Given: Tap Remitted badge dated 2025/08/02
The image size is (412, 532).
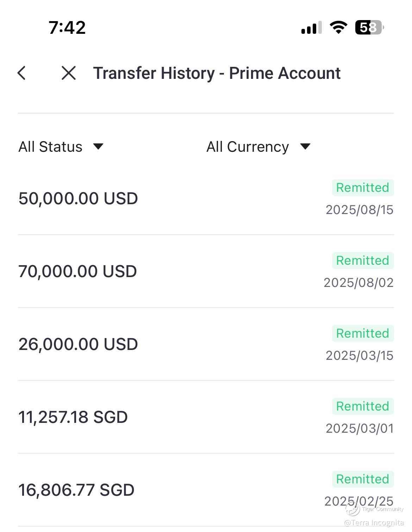Looking at the screenshot, I should (x=363, y=261).
